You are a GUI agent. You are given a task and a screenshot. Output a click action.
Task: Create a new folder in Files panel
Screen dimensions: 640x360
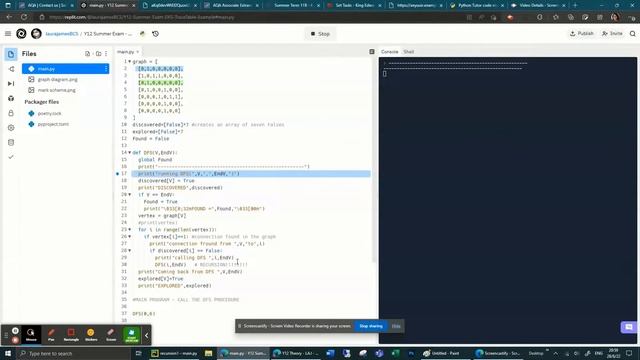click(x=98, y=54)
